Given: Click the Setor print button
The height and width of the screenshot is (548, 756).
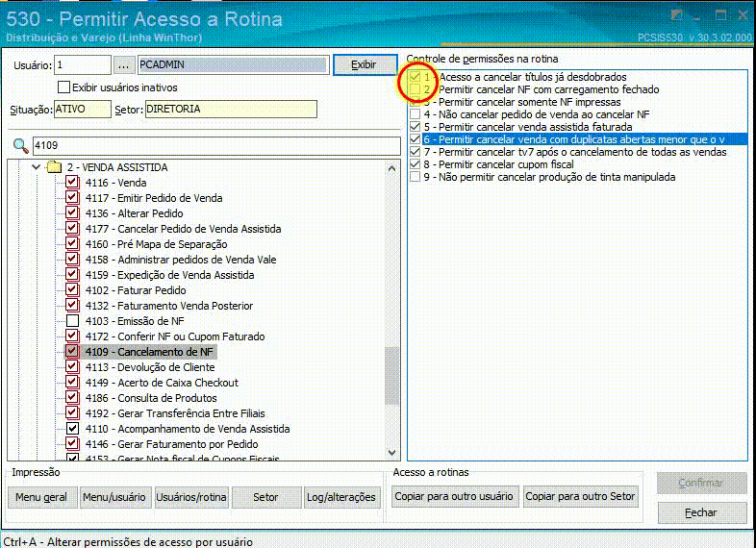Looking at the screenshot, I should pyautogui.click(x=265, y=497).
